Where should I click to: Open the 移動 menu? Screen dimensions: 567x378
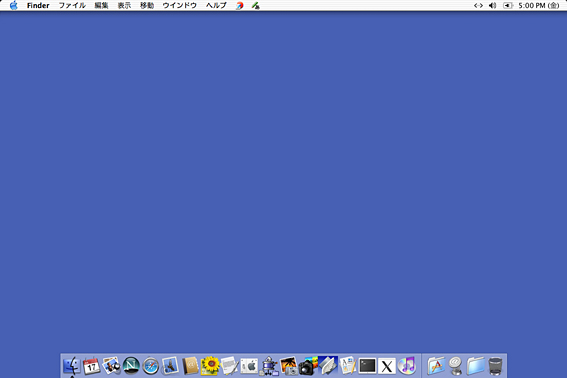click(147, 5)
